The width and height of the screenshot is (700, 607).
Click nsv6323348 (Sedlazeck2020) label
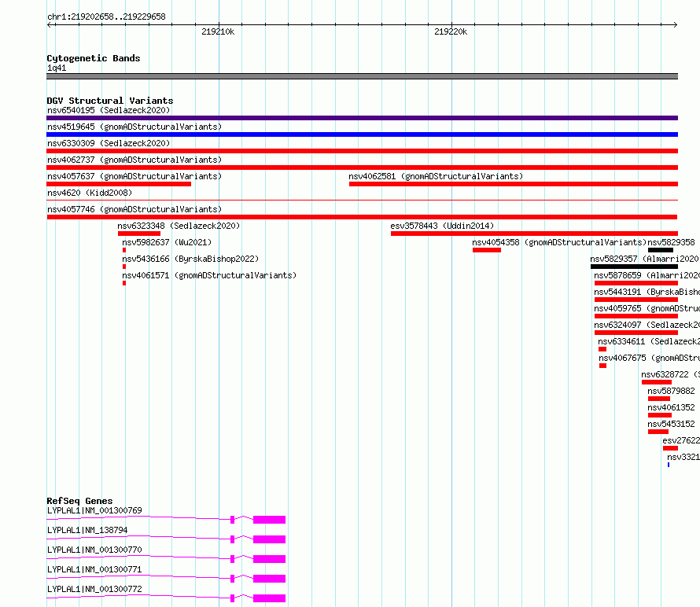[179, 226]
